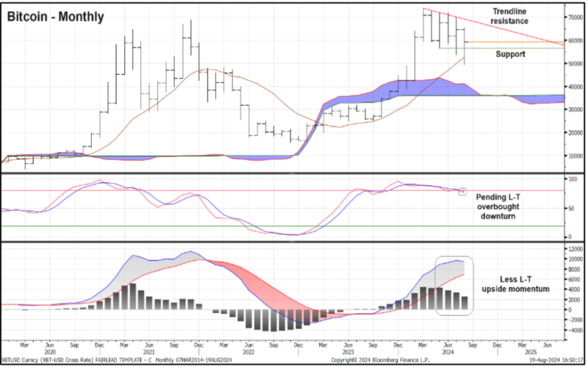The height and width of the screenshot is (366, 588).
Task: Select the 50000 price axis label
Action: point(576,63)
